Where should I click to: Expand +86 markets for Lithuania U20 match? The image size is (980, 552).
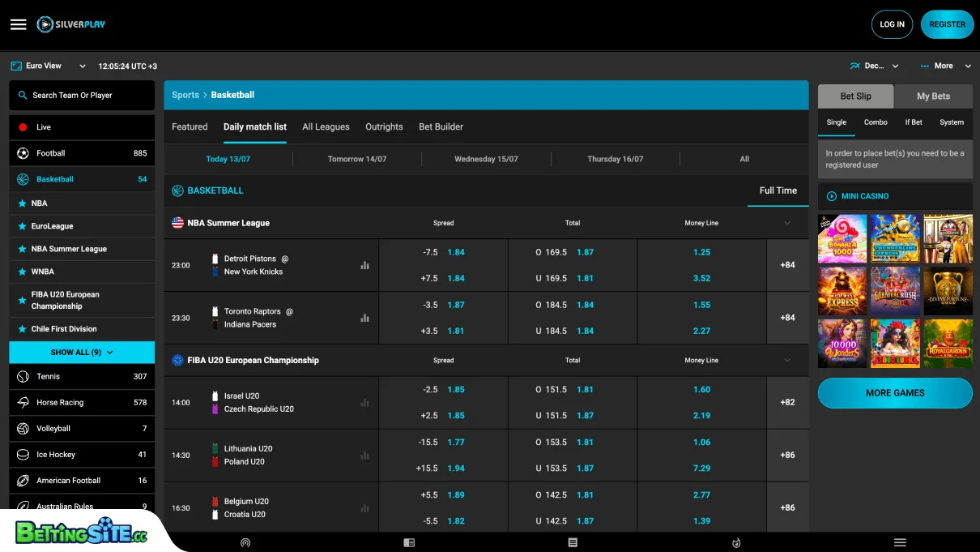(x=787, y=456)
